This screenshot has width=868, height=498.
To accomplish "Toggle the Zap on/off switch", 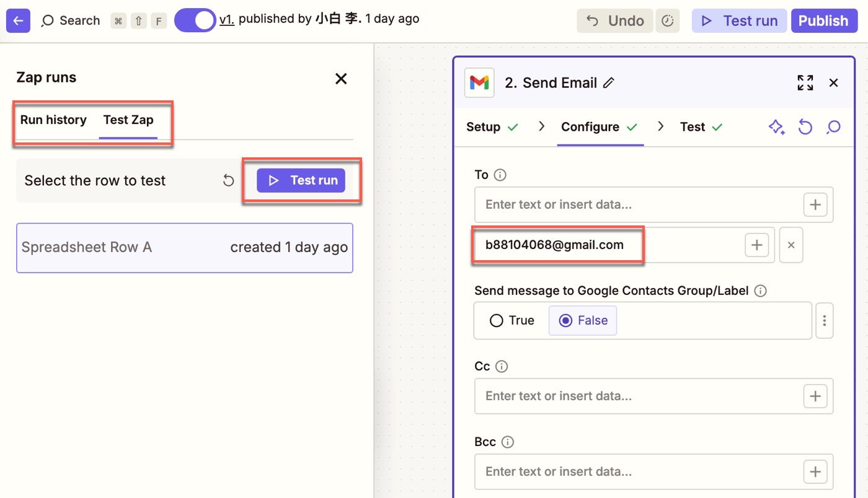I will (195, 20).
